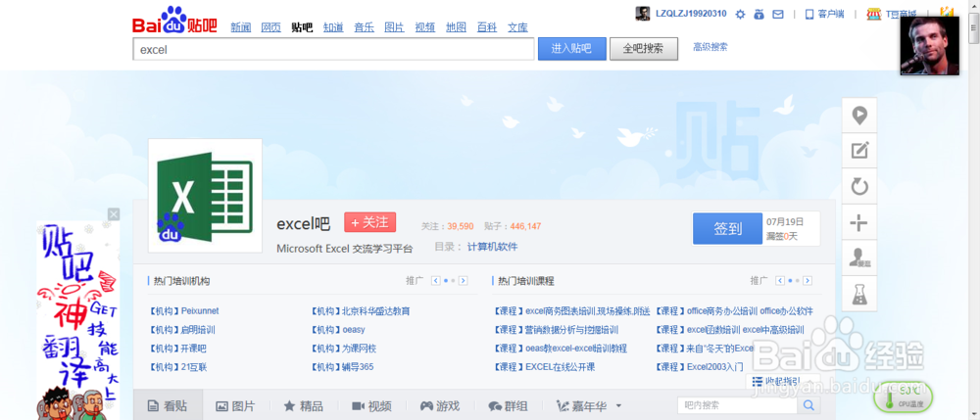The height and width of the screenshot is (420, 980).
Task: Open the 客户端 client download link
Action: 824,14
